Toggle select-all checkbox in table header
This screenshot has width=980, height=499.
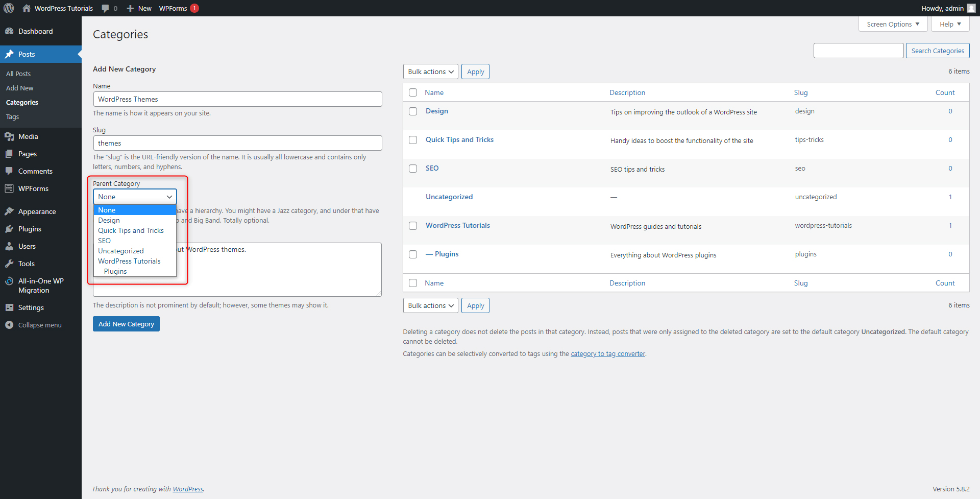[x=413, y=92]
